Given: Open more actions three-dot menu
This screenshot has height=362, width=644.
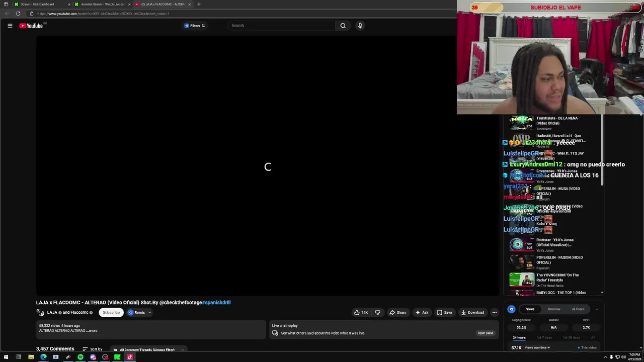Looking at the screenshot, I should (x=494, y=312).
